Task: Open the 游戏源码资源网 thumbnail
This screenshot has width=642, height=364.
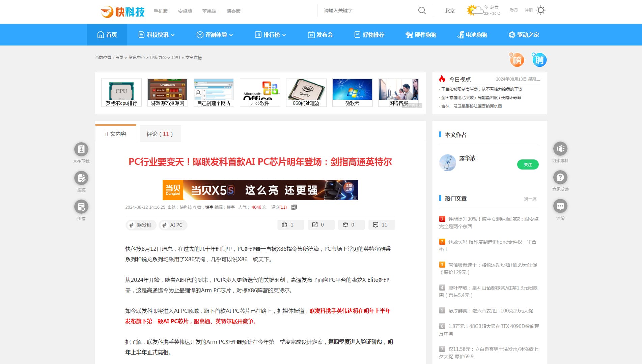Action: (168, 93)
